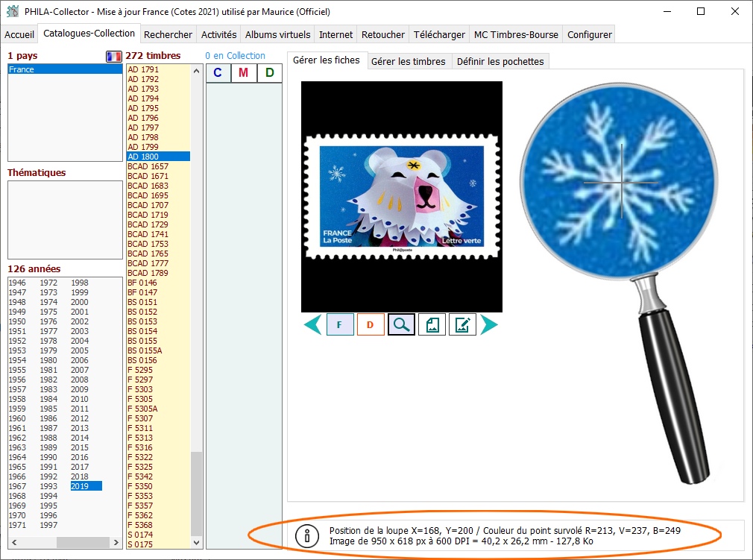Open the Configurer tab
This screenshot has width=753, height=560.
(x=589, y=34)
